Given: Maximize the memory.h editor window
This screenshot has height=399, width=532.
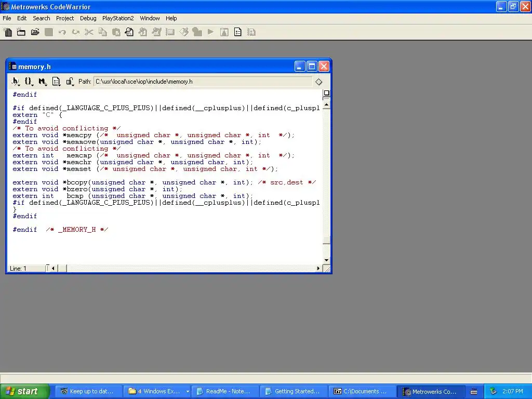Looking at the screenshot, I should [x=312, y=66].
